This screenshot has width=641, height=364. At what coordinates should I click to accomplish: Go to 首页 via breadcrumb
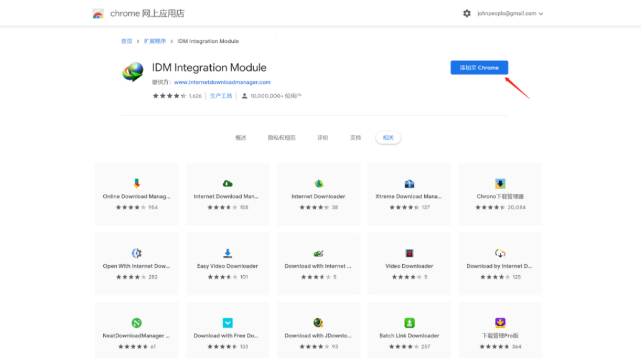pyautogui.click(x=127, y=41)
